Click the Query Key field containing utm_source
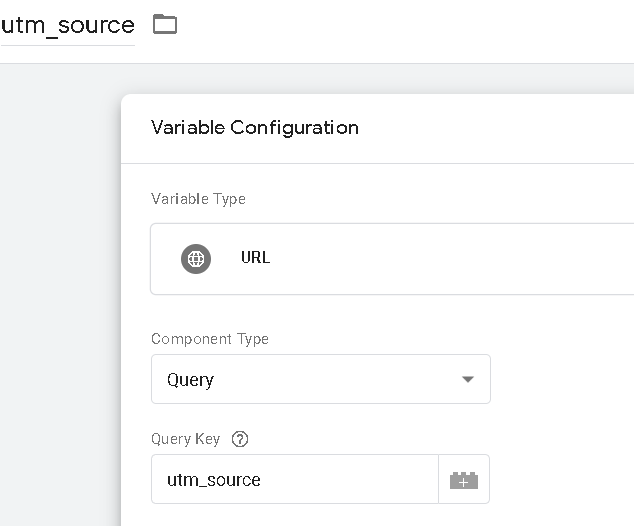The image size is (634, 526). click(x=295, y=479)
